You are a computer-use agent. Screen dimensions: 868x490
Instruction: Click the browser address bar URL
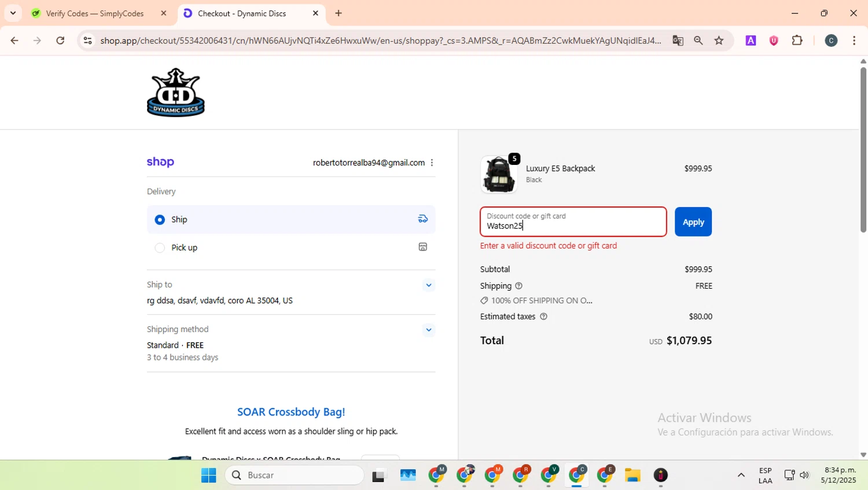click(x=380, y=40)
